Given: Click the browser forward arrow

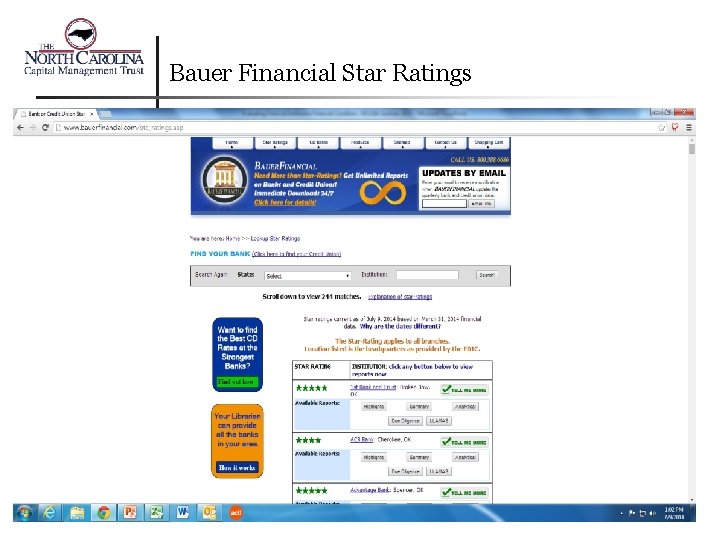Looking at the screenshot, I should click(33, 129).
